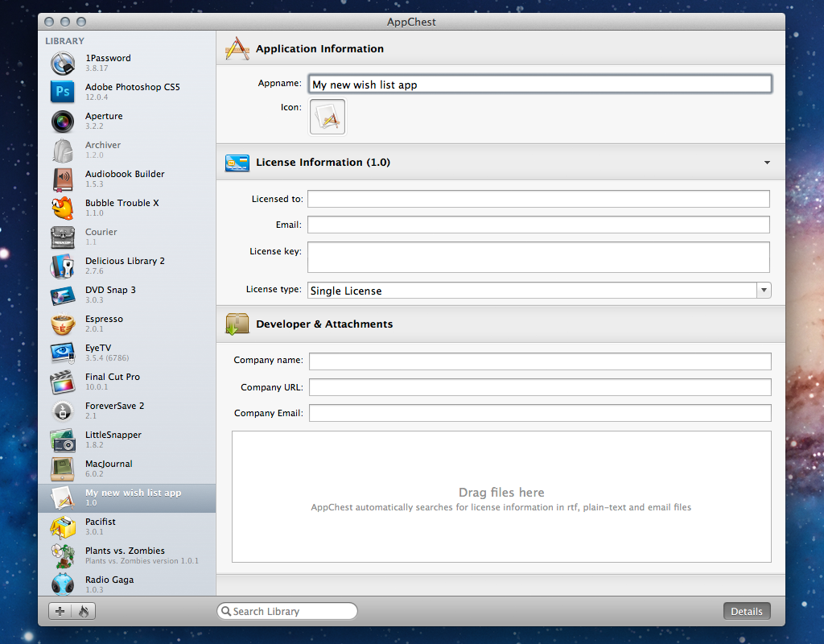The width and height of the screenshot is (824, 644).
Task: Select Archiver in the library list
Action: (103, 145)
